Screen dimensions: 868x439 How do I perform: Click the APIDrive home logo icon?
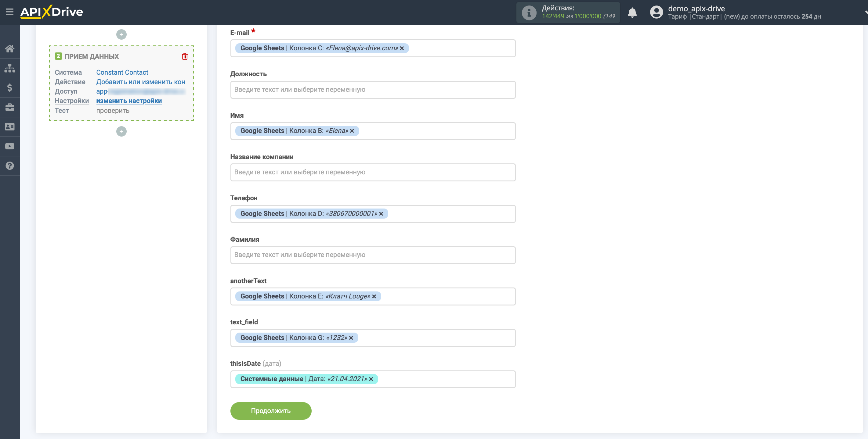click(x=51, y=12)
